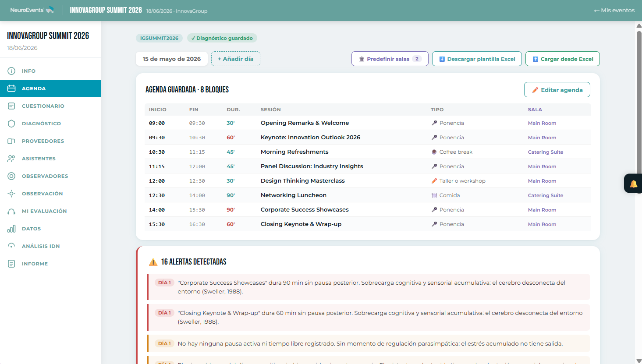This screenshot has height=364, width=642.
Task: Click the Cuestionario sidebar icon
Action: (x=11, y=106)
